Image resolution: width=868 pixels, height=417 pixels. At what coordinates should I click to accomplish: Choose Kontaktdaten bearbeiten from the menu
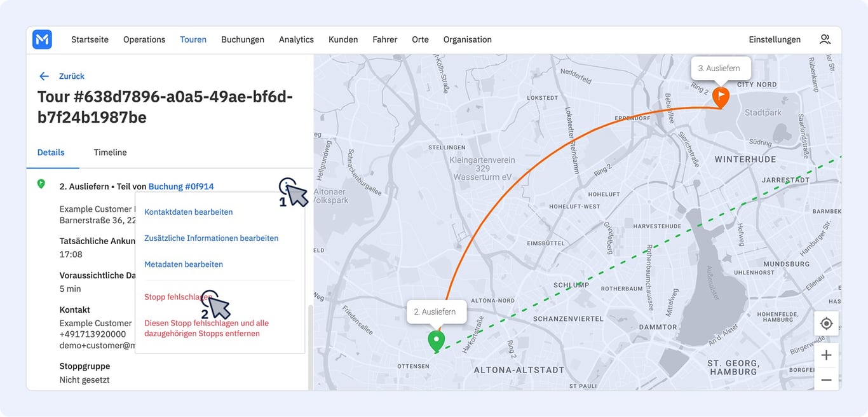(x=189, y=212)
